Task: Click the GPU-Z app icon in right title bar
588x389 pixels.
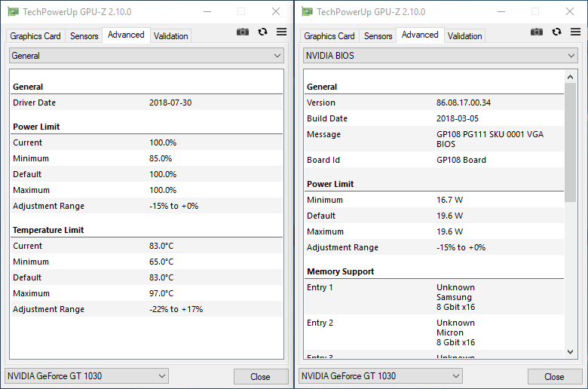Action: tap(307, 11)
